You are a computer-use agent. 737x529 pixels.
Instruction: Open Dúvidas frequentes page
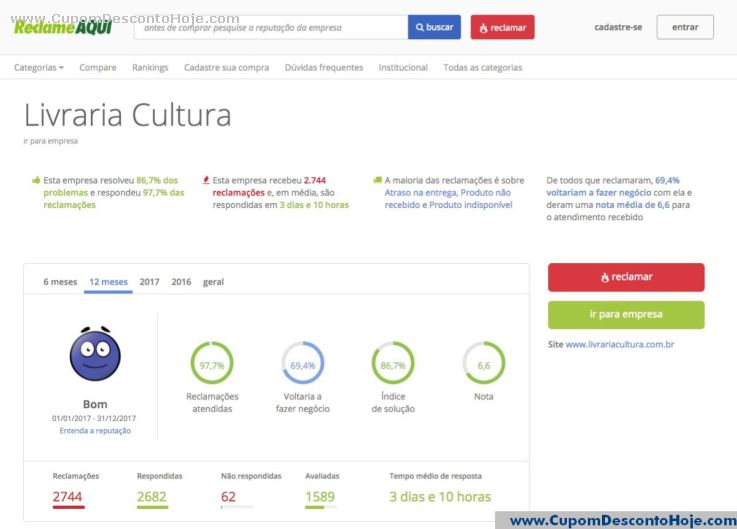click(x=324, y=67)
